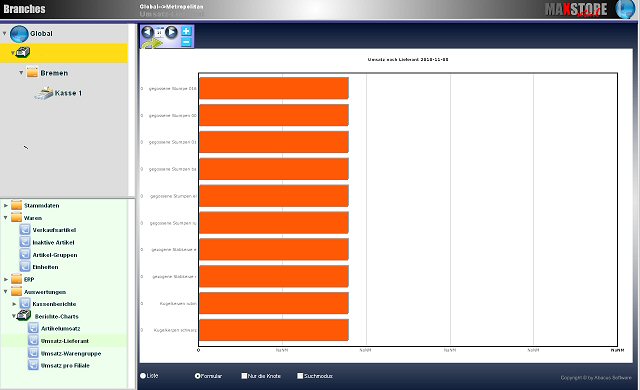The width and height of the screenshot is (640, 390).
Task: Open the Inaktive Artikel entry
Action: (x=53, y=242)
